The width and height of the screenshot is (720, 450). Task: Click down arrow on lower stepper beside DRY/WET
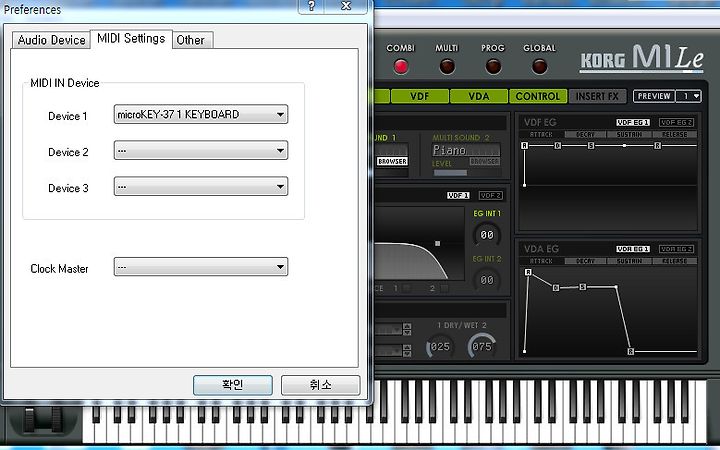point(407,354)
